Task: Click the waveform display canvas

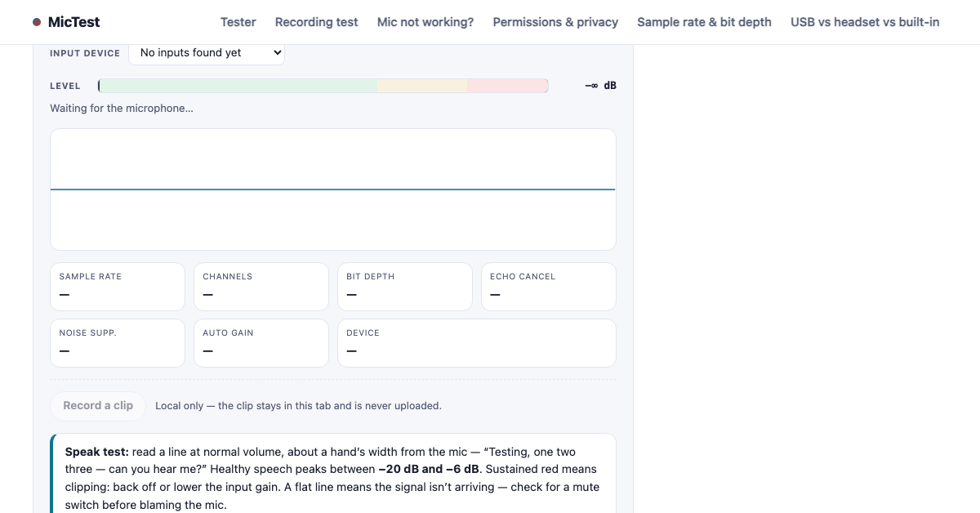Action: tap(333, 190)
